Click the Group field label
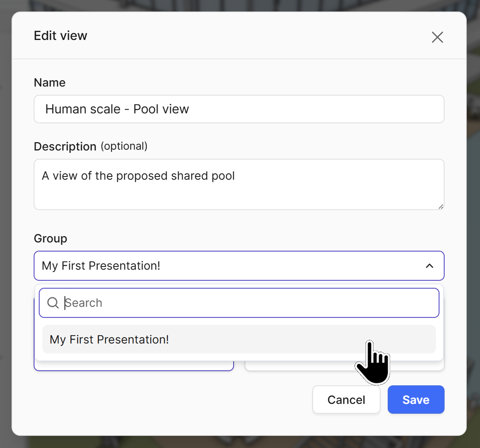Image resolution: width=480 pixels, height=448 pixels. 50,238
